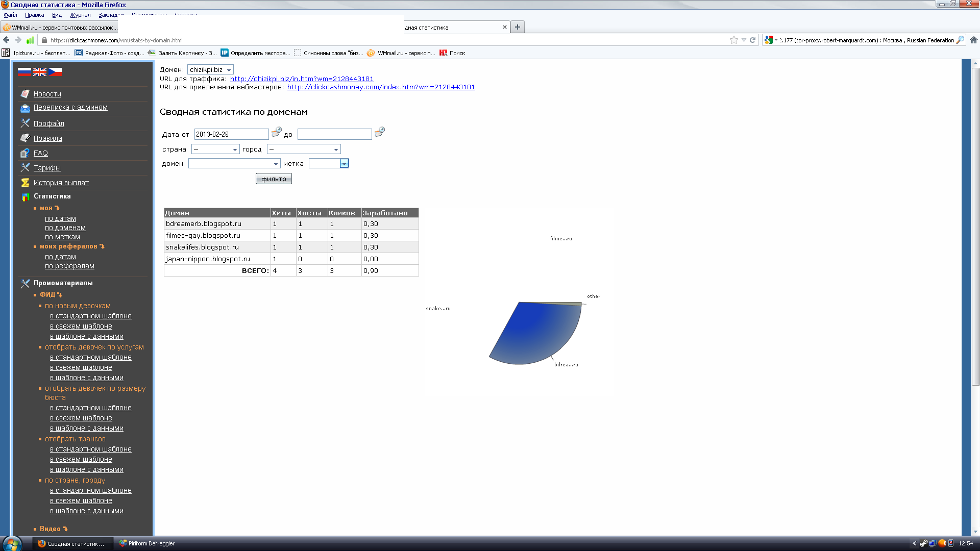This screenshot has width=980, height=551.
Task: Open the История выплат sidebar link
Action: pyautogui.click(x=61, y=183)
